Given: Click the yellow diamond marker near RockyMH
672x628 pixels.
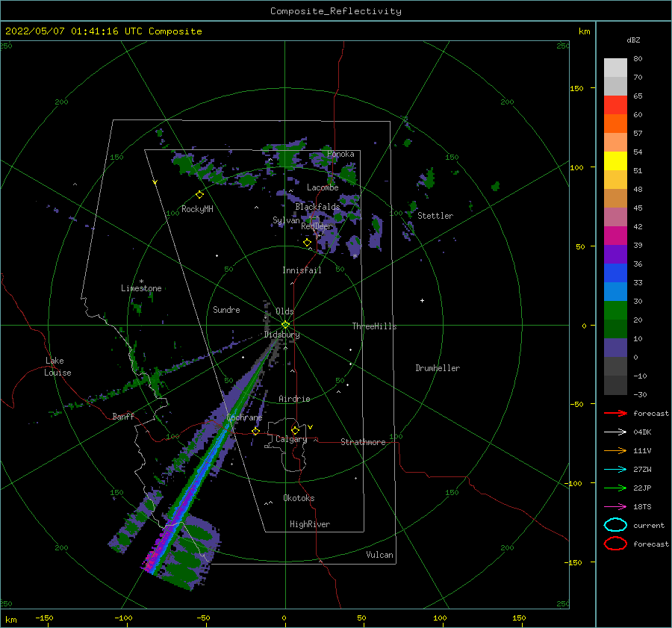Looking at the screenshot, I should click(x=199, y=195).
